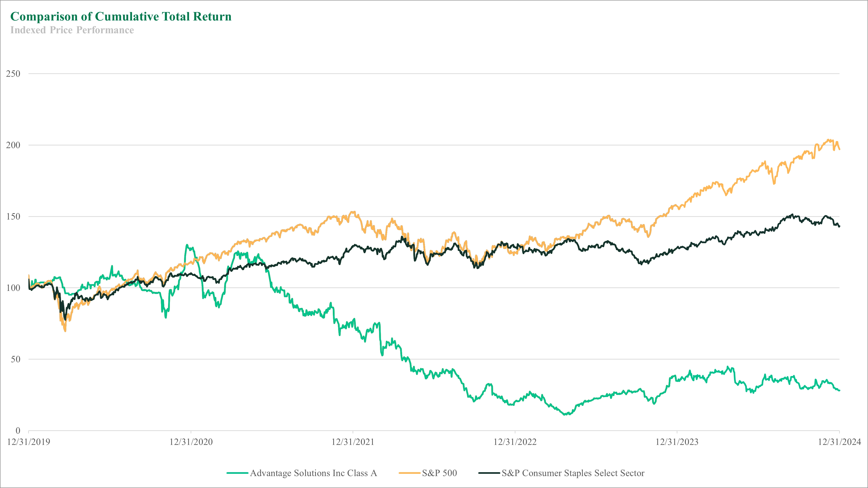Screen dimensions: 868x488
Task: Click the dark Consumer Staples legend line swatch
Action: point(489,473)
